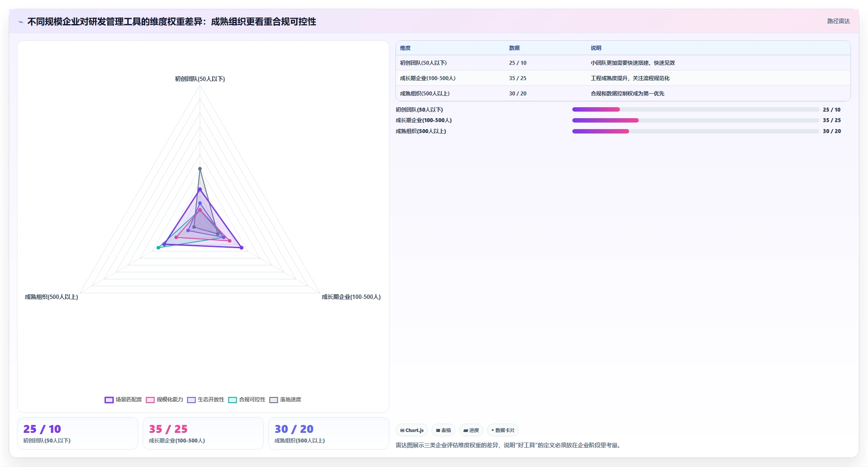Screen dimensions: 868x467
Task: Click radar axis label 成长期企业(100-500人)
Action: pyautogui.click(x=351, y=297)
